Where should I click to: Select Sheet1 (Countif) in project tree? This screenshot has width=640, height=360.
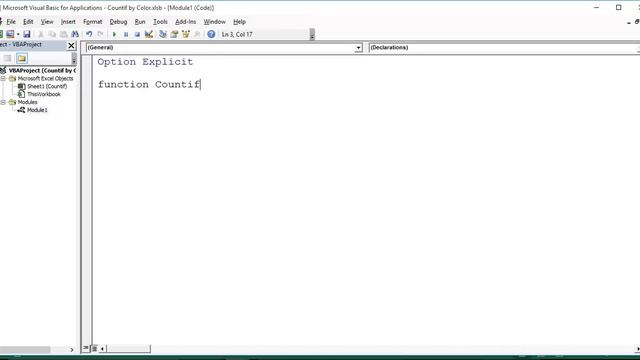coord(47,86)
